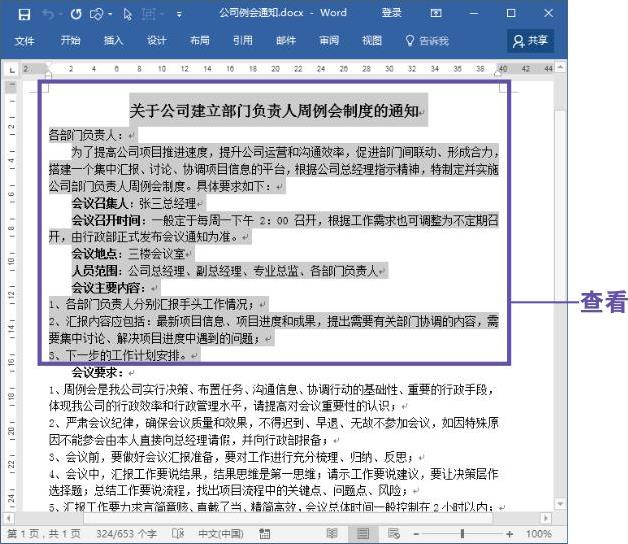The image size is (628, 544).
Task: Click the bold heading 会议地点
Action: click(x=94, y=254)
